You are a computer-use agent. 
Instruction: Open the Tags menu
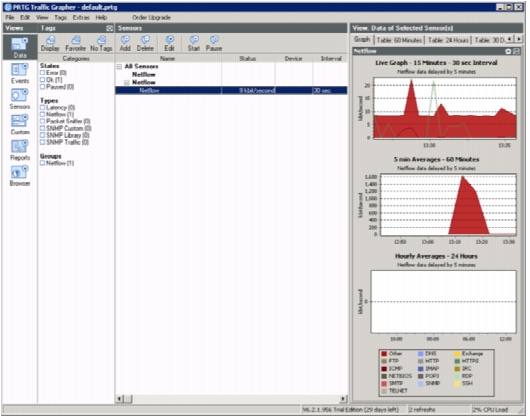pyautogui.click(x=61, y=17)
